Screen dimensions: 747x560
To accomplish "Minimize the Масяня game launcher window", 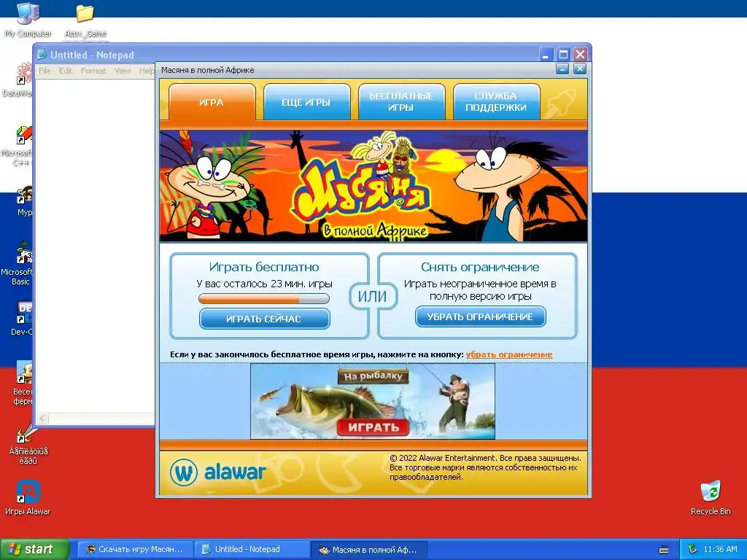I will 562,69.
